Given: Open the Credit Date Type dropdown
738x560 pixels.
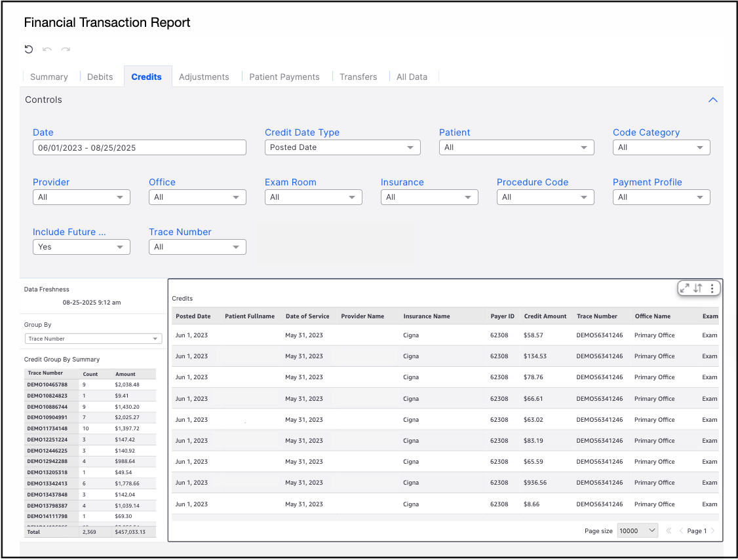Looking at the screenshot, I should [x=342, y=147].
